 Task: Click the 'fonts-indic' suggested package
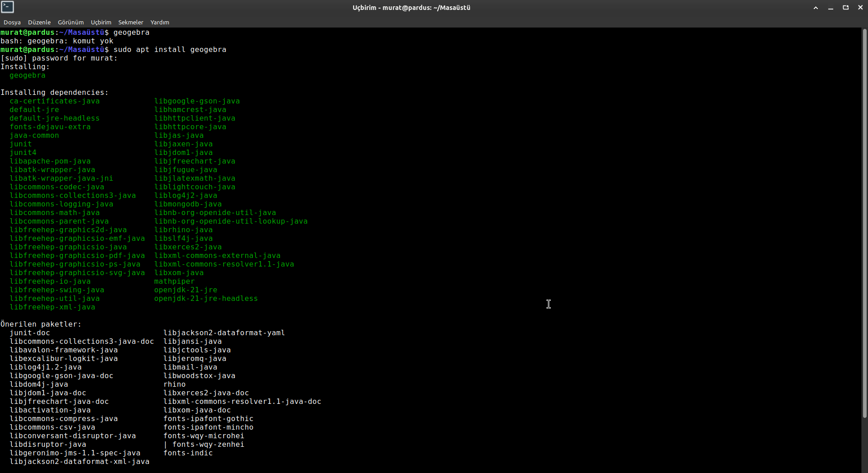pos(188,453)
